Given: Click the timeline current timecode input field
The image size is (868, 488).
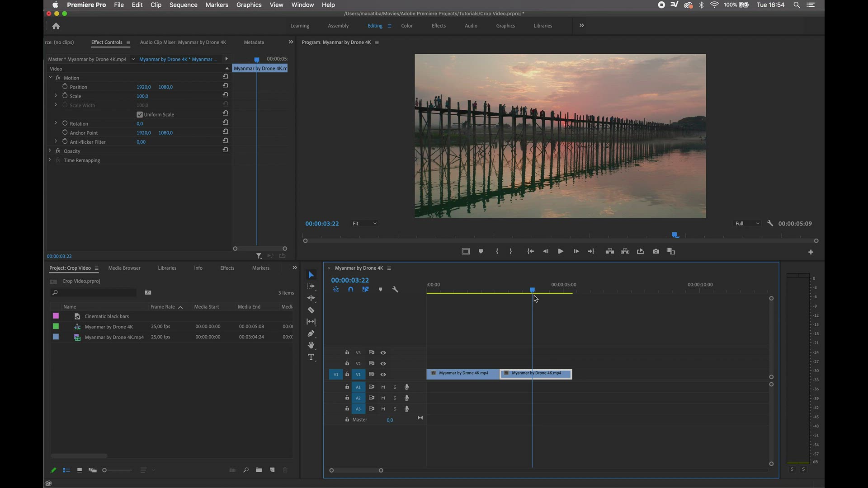Looking at the screenshot, I should [x=349, y=279].
